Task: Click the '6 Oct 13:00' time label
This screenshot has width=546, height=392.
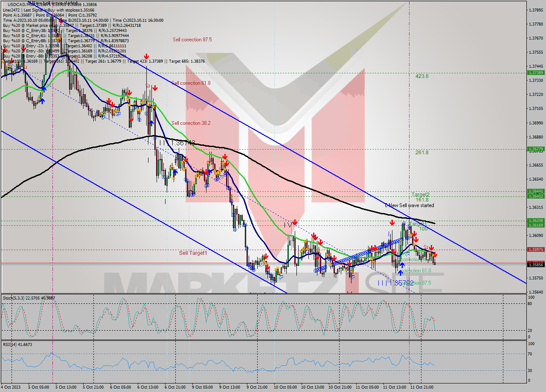Action: [148, 387]
